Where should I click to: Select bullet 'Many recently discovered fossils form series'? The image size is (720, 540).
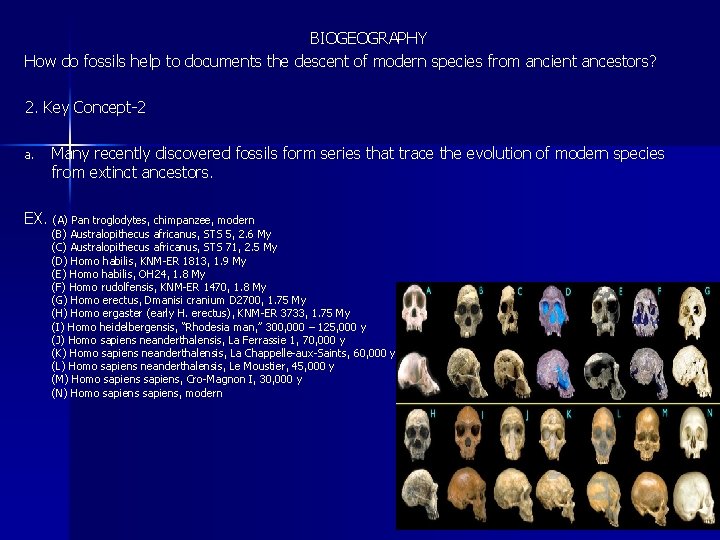pyautogui.click(x=358, y=153)
